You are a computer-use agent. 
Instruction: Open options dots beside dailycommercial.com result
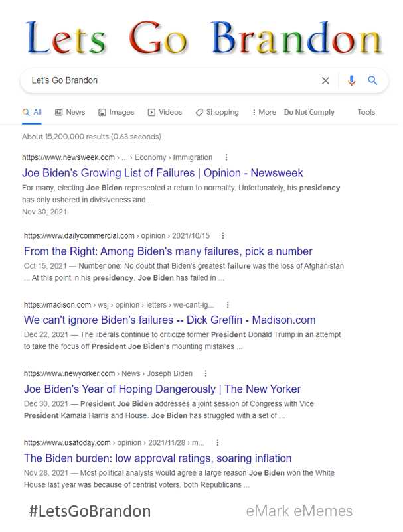pos(222,235)
